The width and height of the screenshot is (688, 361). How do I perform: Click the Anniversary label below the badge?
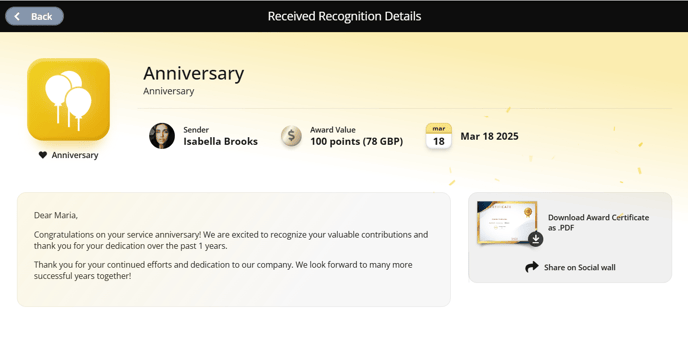[75, 155]
